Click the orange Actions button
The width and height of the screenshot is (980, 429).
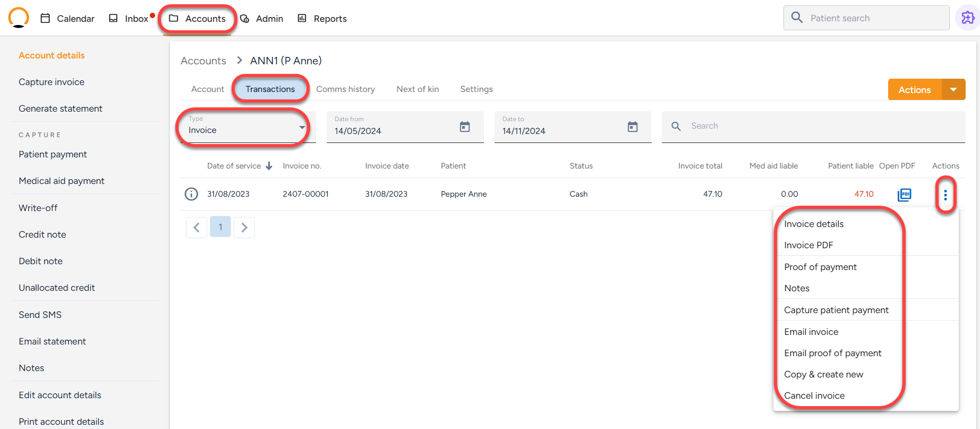point(915,90)
